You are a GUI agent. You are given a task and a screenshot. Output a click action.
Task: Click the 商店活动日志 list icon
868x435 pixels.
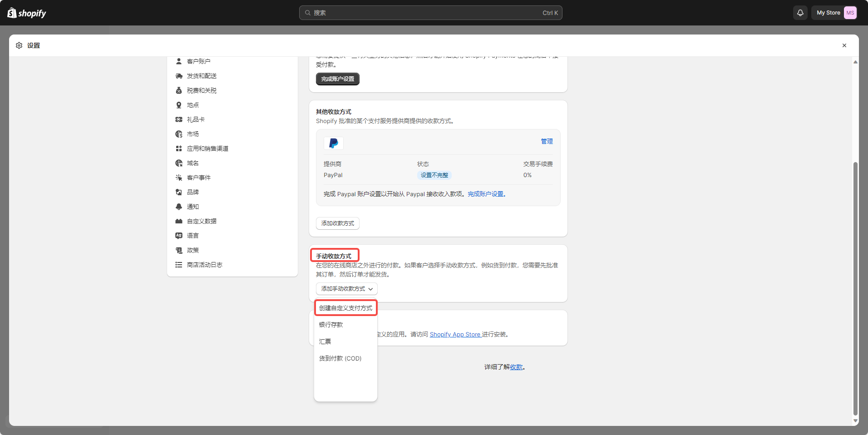(x=179, y=265)
